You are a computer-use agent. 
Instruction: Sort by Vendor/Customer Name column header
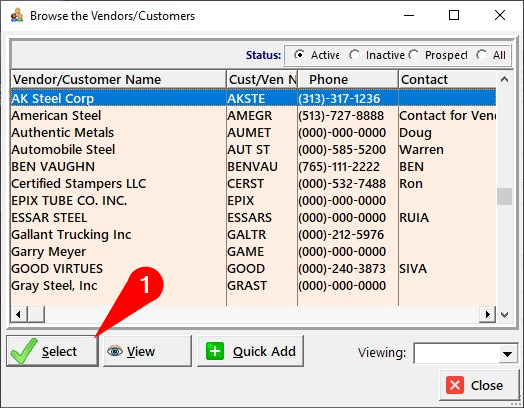pos(118,79)
